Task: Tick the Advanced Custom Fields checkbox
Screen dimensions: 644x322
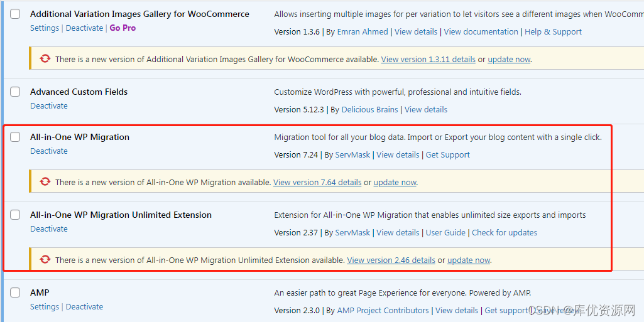Action: click(x=15, y=92)
